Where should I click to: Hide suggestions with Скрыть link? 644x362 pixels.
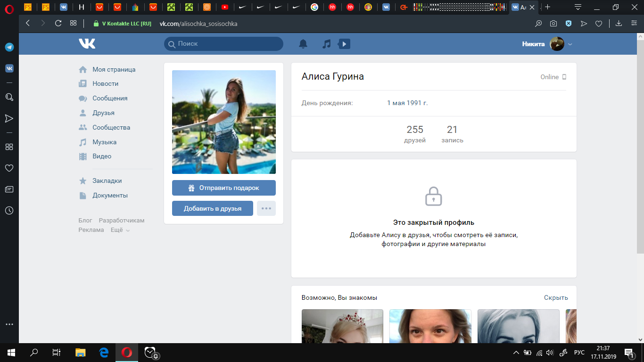[x=556, y=297]
